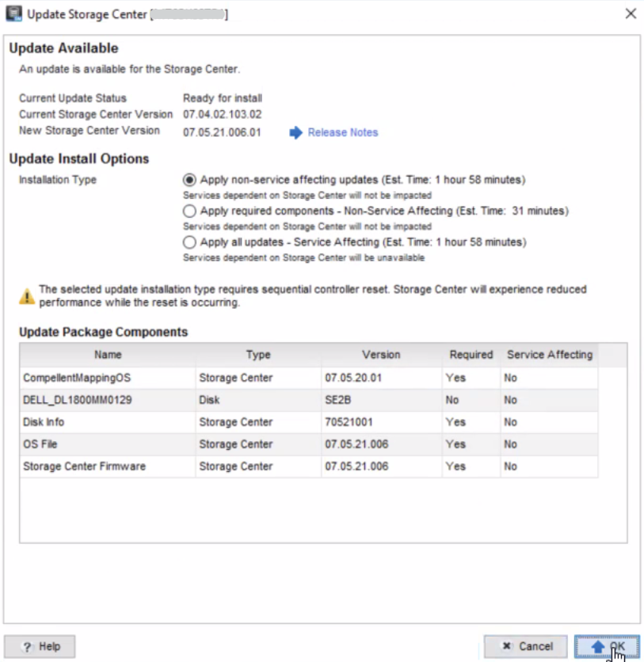Click the yellow warning triangle icon
The width and height of the screenshot is (644, 662).
coord(27,296)
